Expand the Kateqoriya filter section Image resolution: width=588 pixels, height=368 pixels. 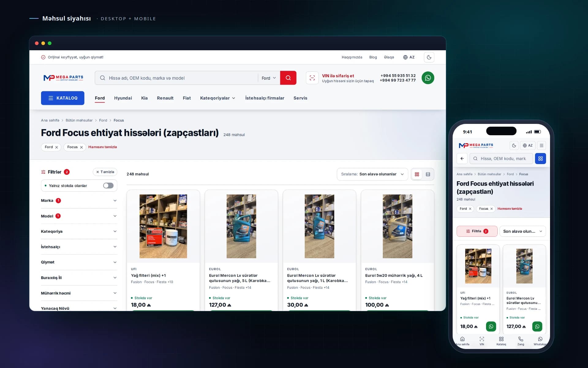coord(79,231)
